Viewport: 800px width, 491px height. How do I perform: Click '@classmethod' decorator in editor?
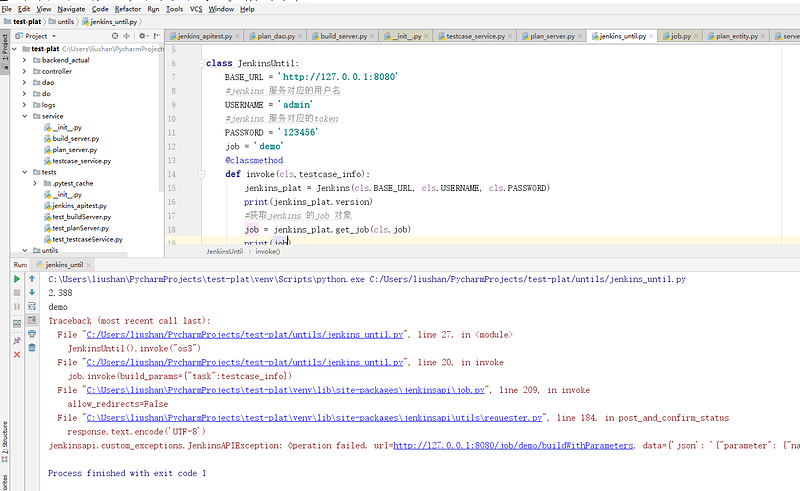[254, 160]
